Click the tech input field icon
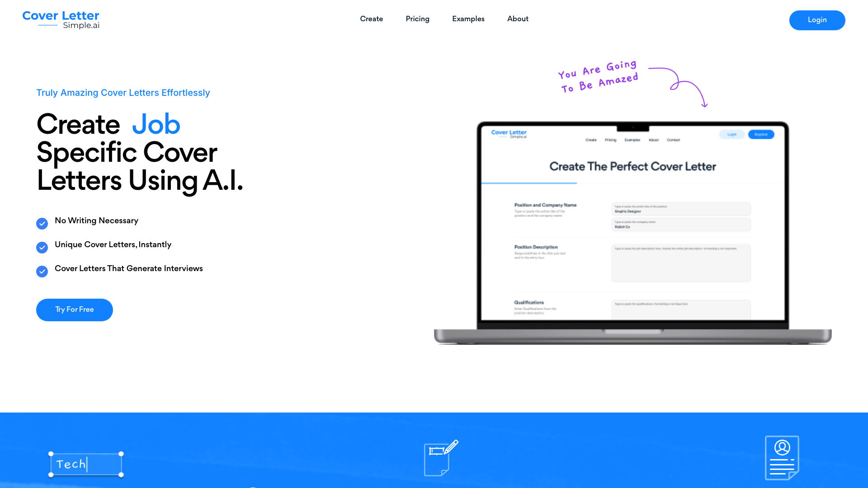Image resolution: width=868 pixels, height=488 pixels. 86,464
